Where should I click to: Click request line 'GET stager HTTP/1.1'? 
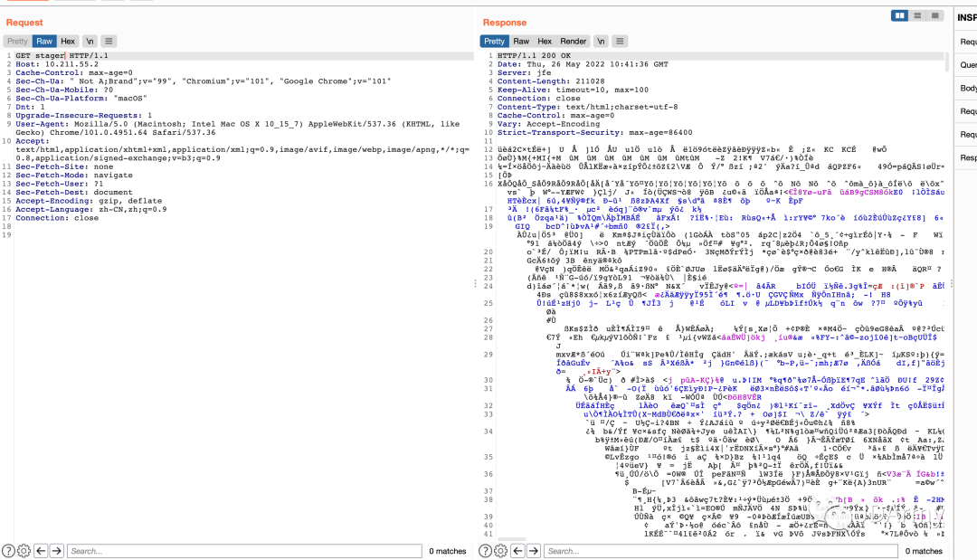pyautogui.click(x=62, y=55)
